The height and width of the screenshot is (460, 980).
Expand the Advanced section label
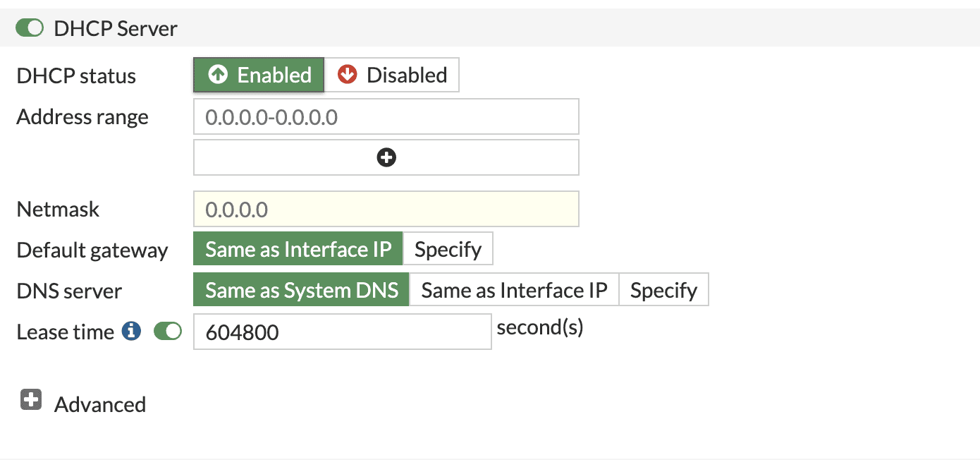[100, 404]
